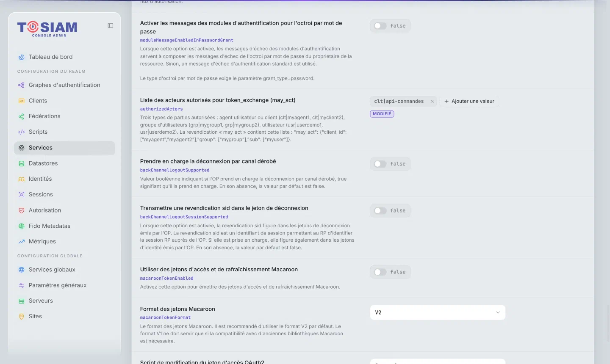Click the Clients sidebar icon
Image resolution: width=610 pixels, height=364 pixels.
[x=21, y=101]
